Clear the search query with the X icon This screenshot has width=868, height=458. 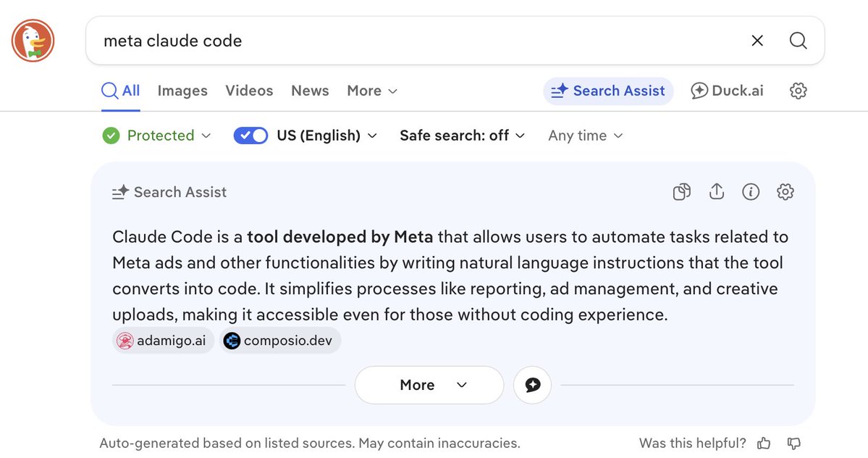(x=757, y=41)
